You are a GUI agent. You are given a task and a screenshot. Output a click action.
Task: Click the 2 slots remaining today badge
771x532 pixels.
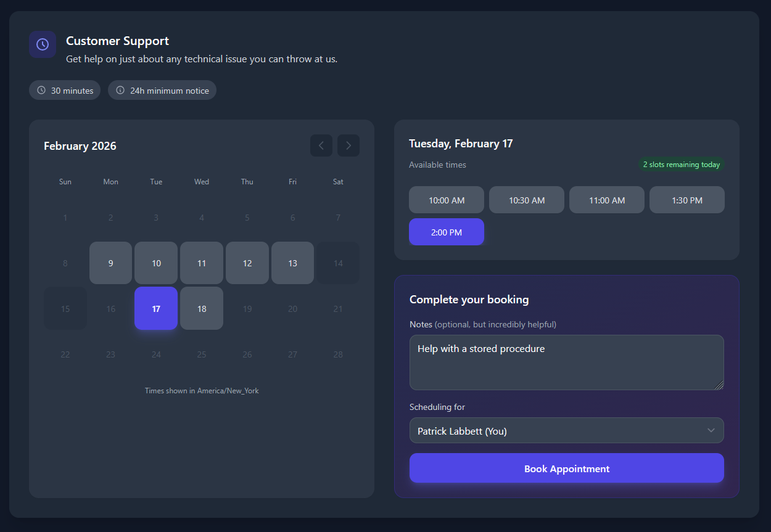(681, 165)
